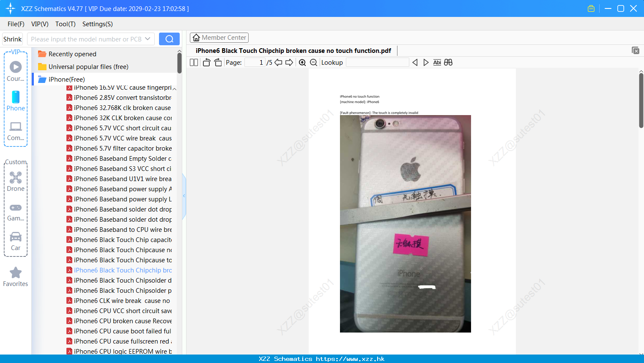The height and width of the screenshot is (363, 644).
Task: Rotate page counterclockwise icon
Action: pos(206,62)
